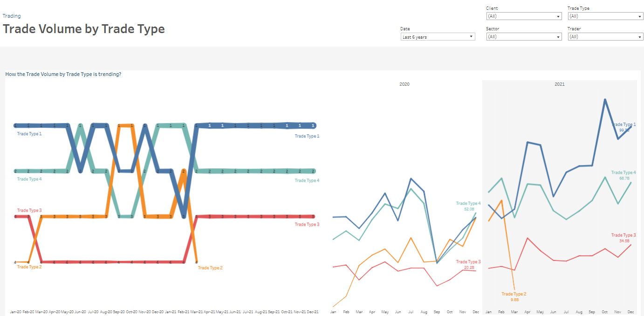The image size is (644, 316).
Task: Select the chart subtitle question text
Action: coord(63,74)
